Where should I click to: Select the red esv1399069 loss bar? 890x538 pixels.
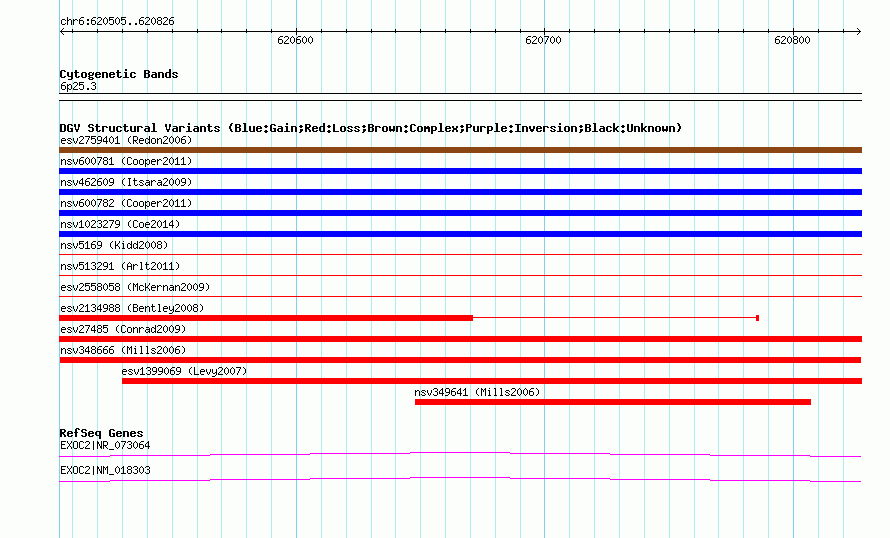[492, 381]
